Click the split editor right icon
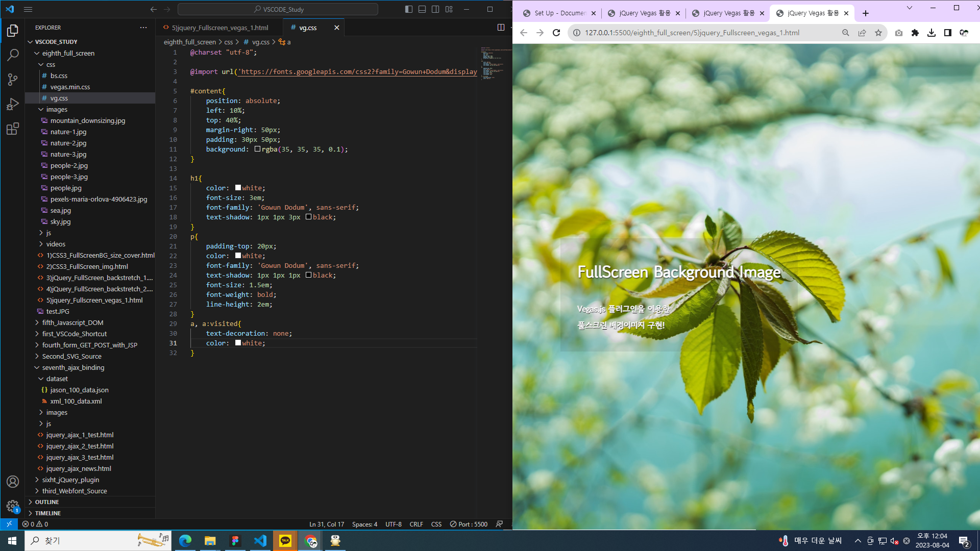Viewport: 980px width, 551px height. [501, 28]
